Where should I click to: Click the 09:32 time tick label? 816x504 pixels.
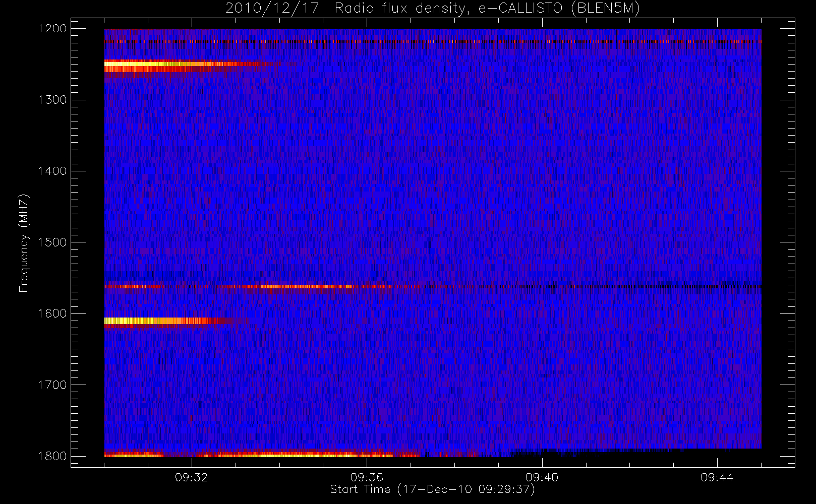pos(192,477)
